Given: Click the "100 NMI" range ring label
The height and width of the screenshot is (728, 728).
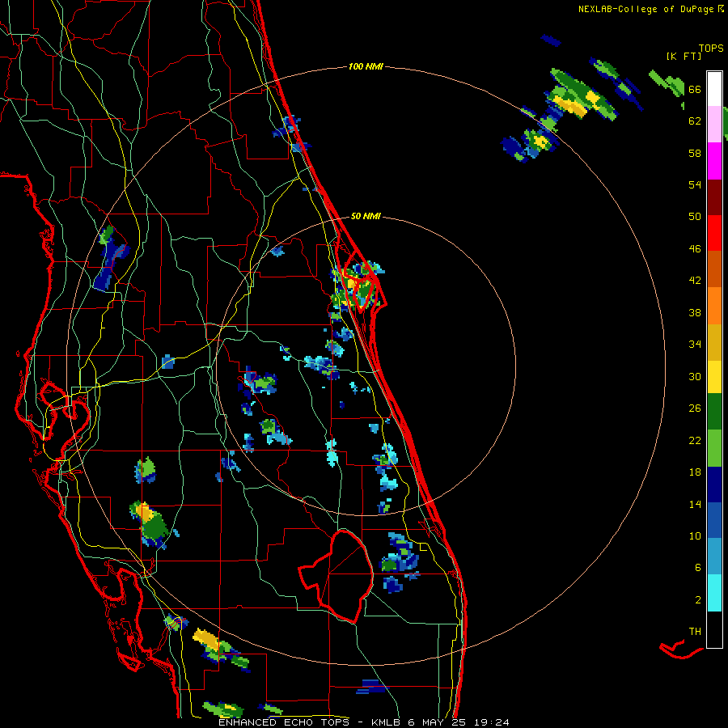Looking at the screenshot, I should click(366, 66).
